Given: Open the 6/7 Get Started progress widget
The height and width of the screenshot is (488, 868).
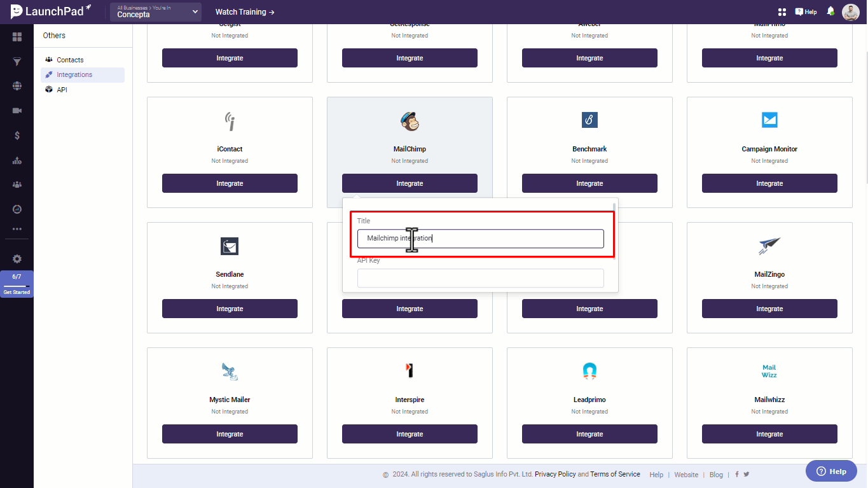Looking at the screenshot, I should click(17, 284).
